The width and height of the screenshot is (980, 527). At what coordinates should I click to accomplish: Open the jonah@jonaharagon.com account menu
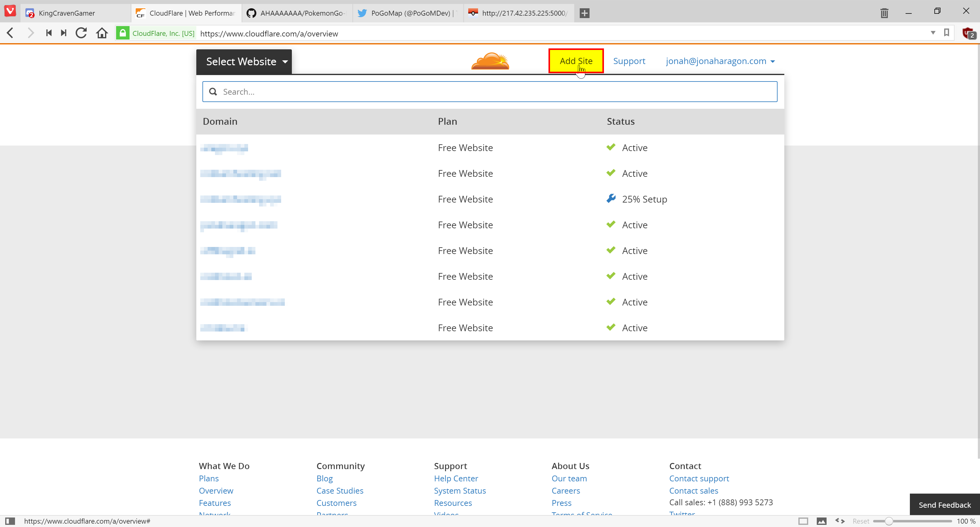click(x=720, y=61)
